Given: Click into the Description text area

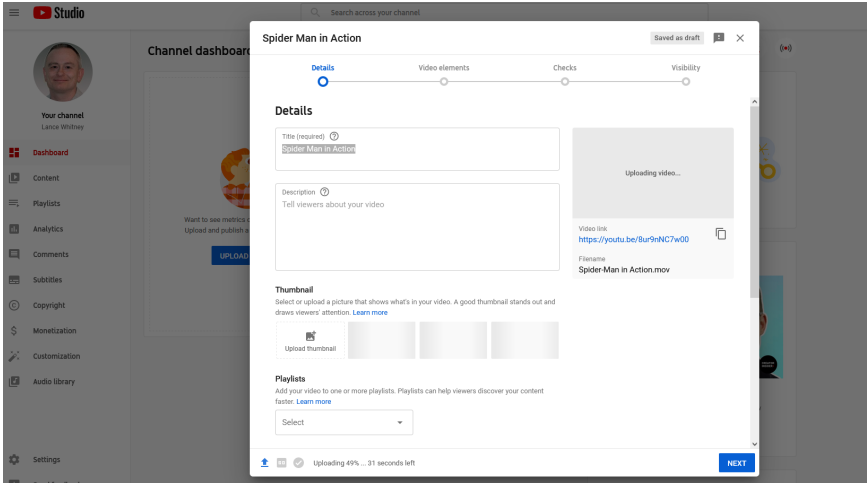Looking at the screenshot, I should click(417, 227).
